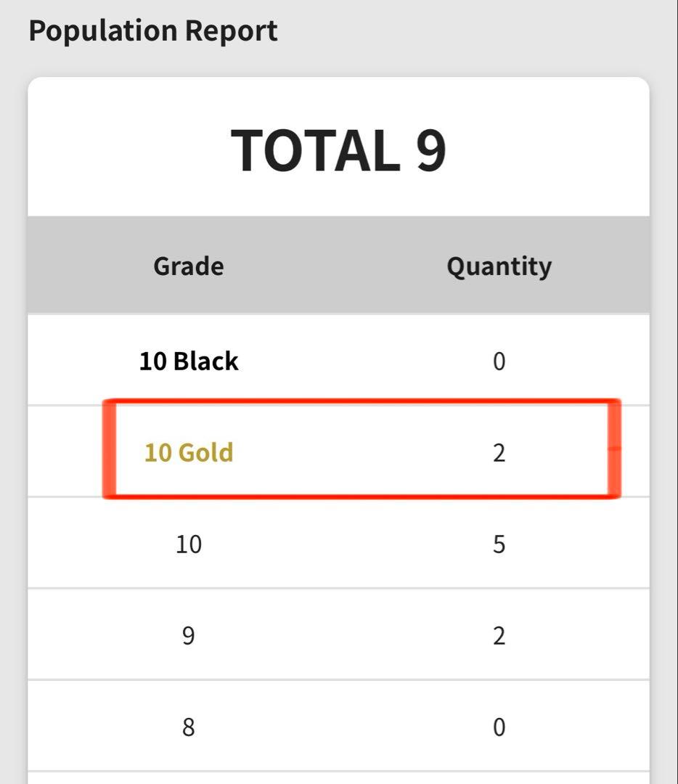Click the word Report in the title
Image resolution: width=678 pixels, height=784 pixels.
pyautogui.click(x=231, y=31)
